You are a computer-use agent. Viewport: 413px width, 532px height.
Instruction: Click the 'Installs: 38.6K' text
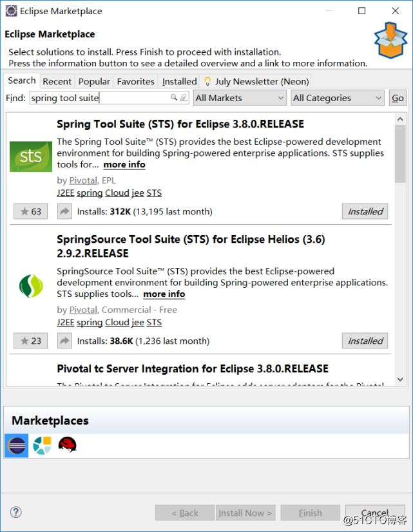(x=105, y=341)
